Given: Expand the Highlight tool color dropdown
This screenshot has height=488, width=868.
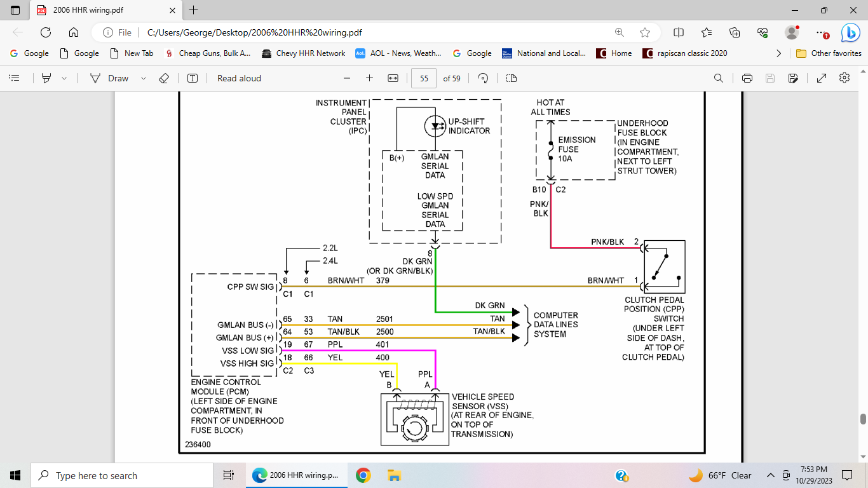Looking at the screenshot, I should [64, 78].
